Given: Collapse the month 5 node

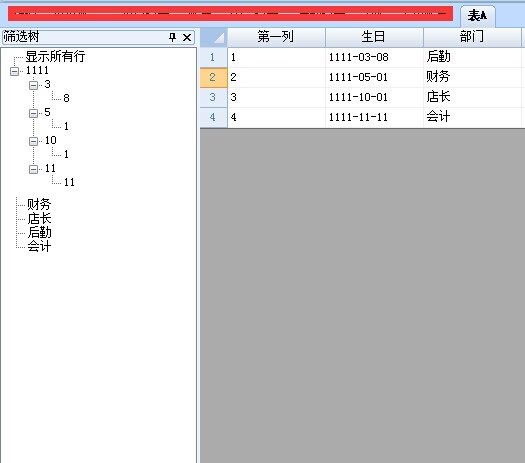Looking at the screenshot, I should 33,113.
